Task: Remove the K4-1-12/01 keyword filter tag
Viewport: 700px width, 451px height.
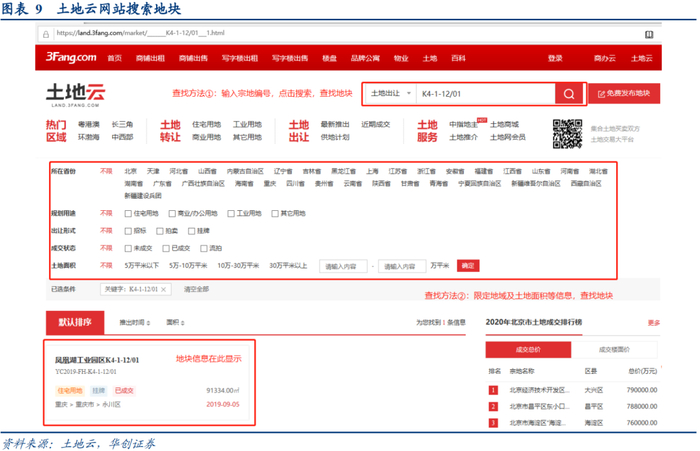Action: click(x=164, y=289)
